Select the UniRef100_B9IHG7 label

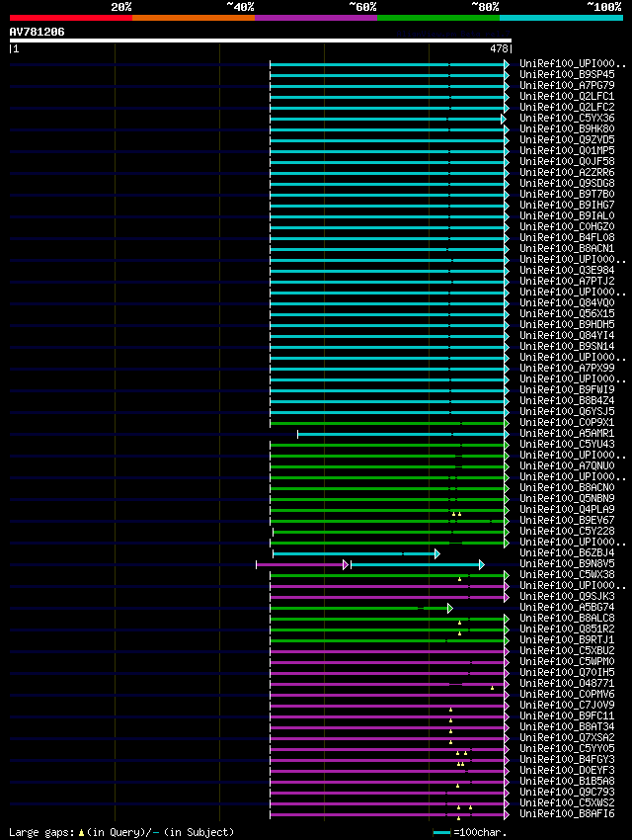[x=567, y=205]
